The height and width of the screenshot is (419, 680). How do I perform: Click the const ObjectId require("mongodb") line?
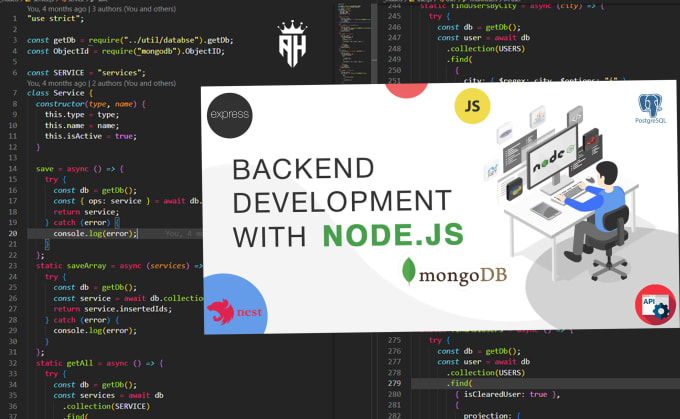(x=126, y=51)
